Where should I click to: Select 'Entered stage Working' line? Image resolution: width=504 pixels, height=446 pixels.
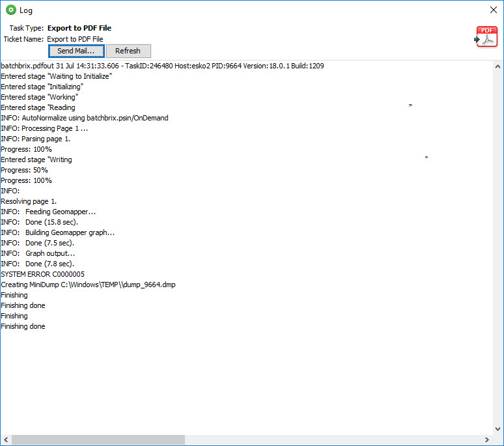(40, 97)
